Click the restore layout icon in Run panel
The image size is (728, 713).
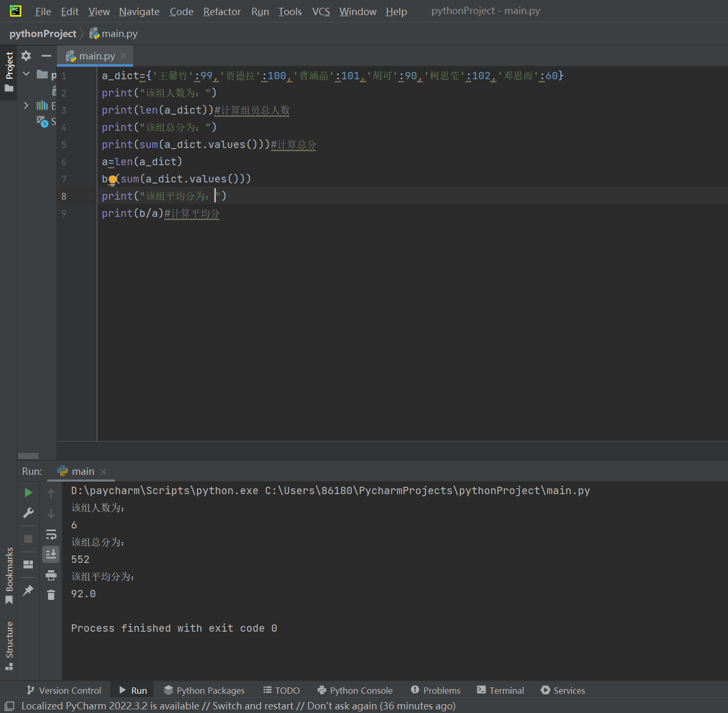[28, 564]
